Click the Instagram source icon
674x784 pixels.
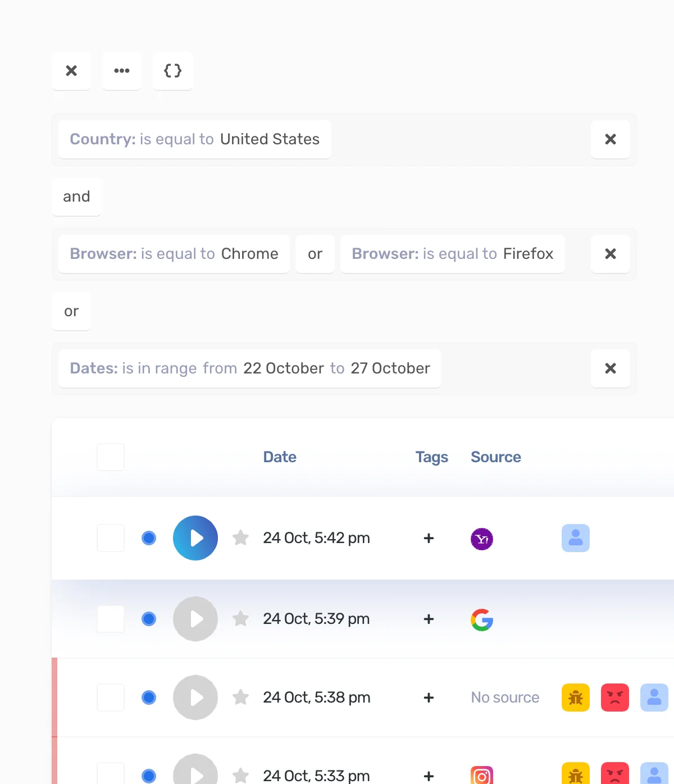(481, 776)
